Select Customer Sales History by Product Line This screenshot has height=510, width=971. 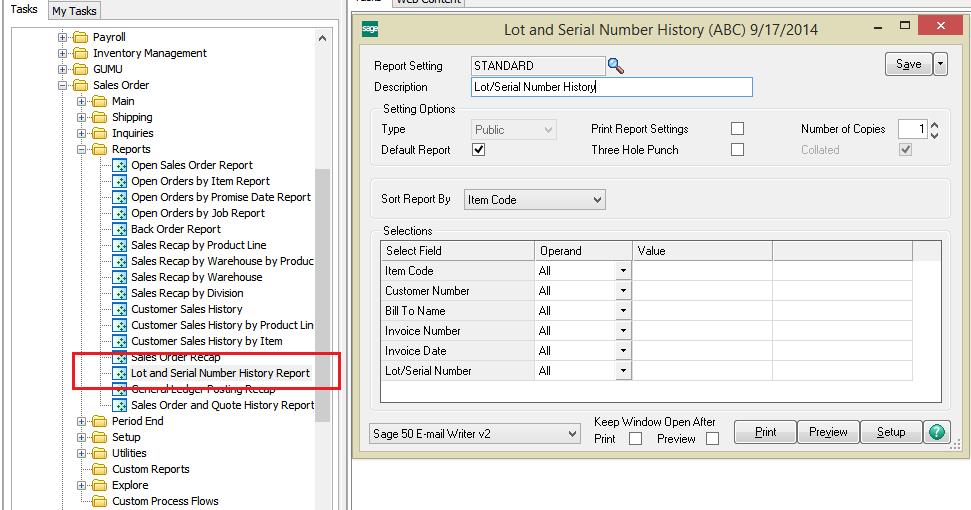pyautogui.click(x=222, y=326)
